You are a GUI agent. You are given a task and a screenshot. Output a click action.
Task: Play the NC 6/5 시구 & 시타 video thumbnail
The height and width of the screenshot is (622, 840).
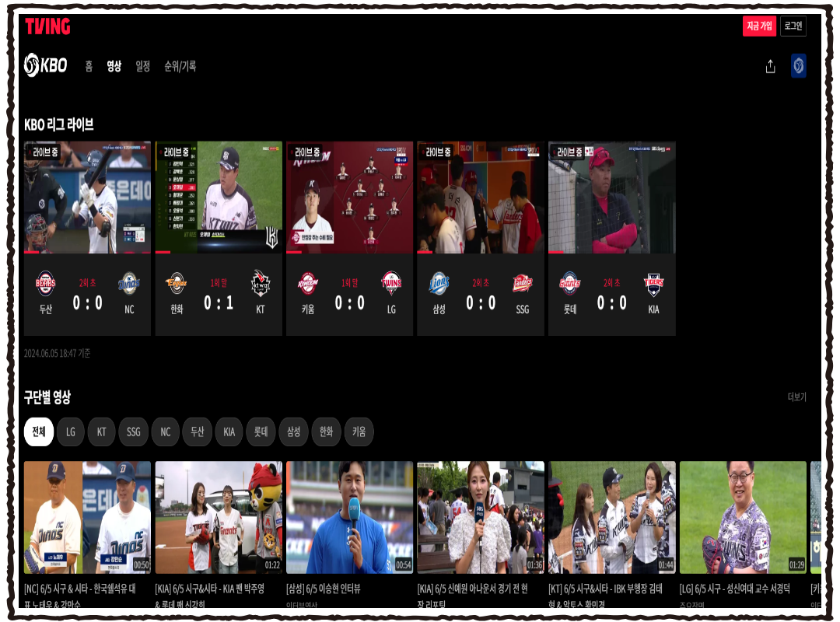tap(87, 518)
